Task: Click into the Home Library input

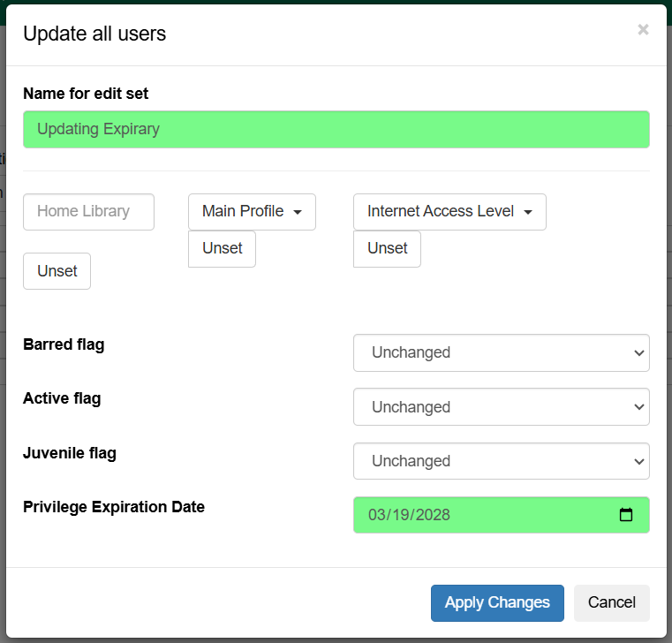Action: point(88,212)
